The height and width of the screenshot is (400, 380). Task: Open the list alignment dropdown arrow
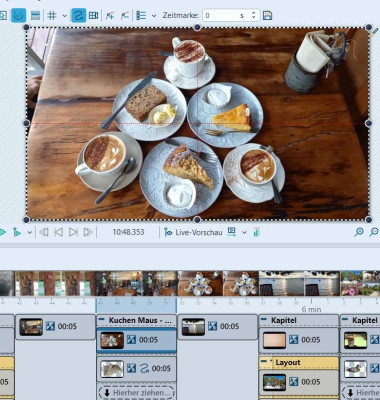[x=154, y=16]
